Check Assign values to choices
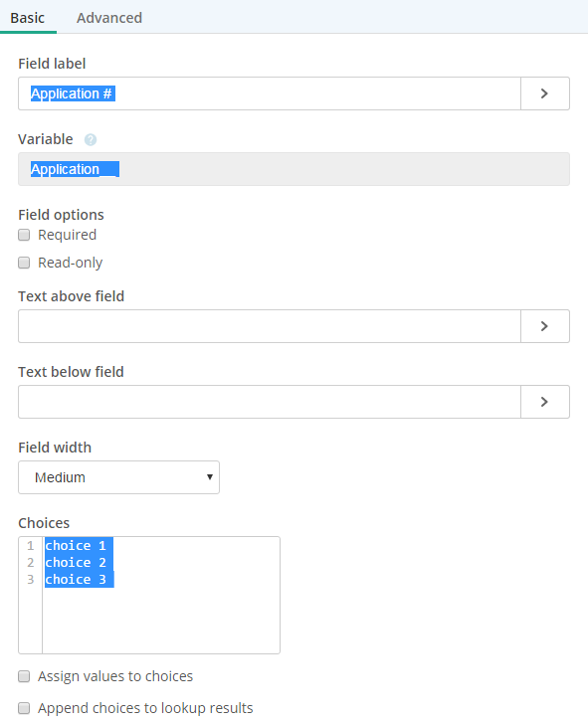The height and width of the screenshot is (723, 588). click(24, 676)
